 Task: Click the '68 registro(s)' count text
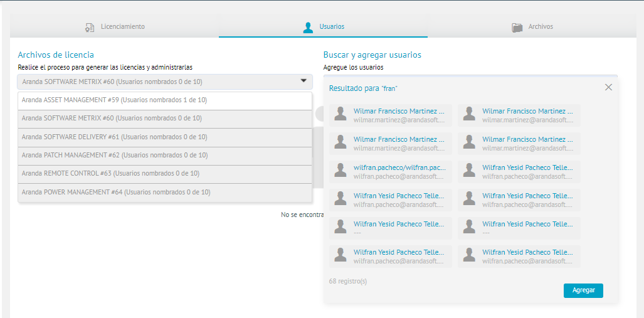click(348, 282)
